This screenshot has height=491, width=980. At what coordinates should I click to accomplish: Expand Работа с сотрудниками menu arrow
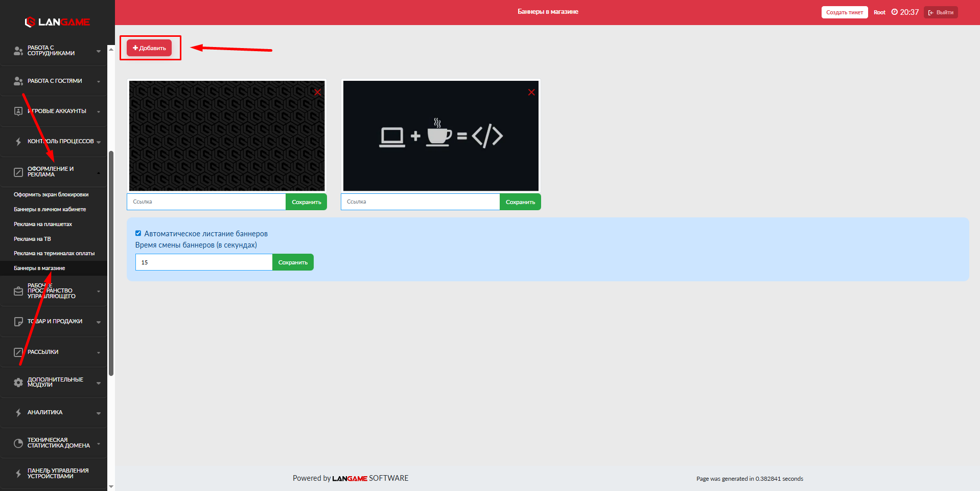tap(99, 51)
